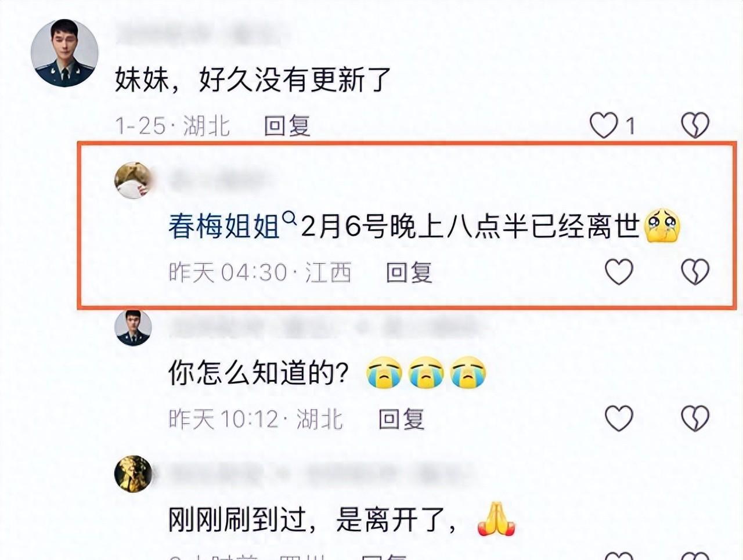
Task: Select the comment text 你怎么知道的?
Action: [x=259, y=373]
